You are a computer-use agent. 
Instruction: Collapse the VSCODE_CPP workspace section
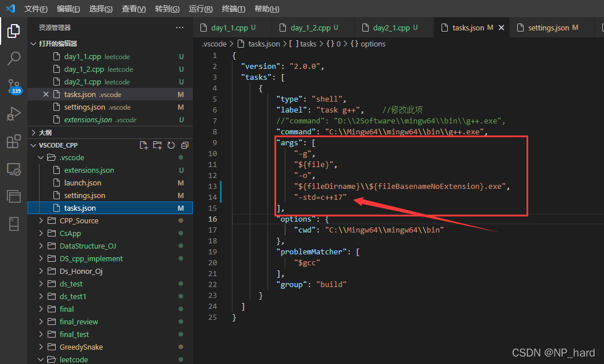(x=33, y=145)
